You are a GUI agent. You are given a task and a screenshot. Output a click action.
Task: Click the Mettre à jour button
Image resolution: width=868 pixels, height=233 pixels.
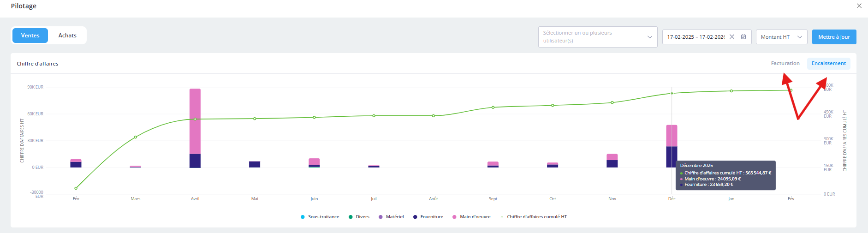click(x=834, y=37)
